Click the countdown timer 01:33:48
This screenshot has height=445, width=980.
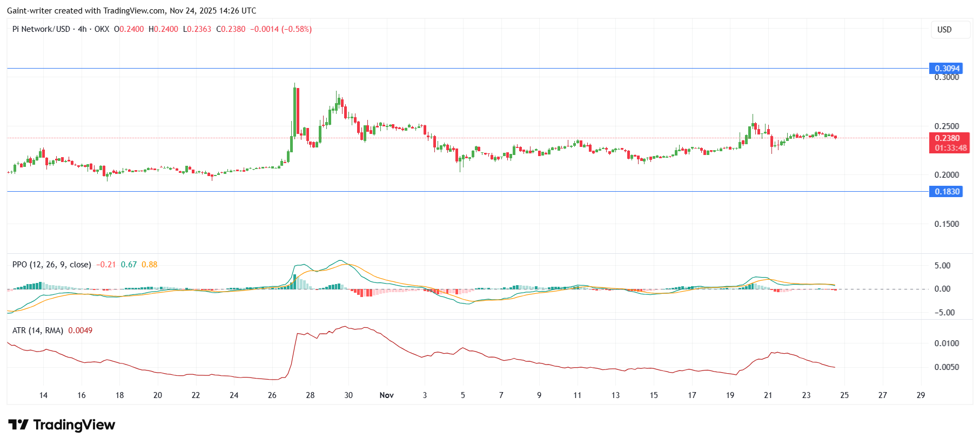(951, 148)
